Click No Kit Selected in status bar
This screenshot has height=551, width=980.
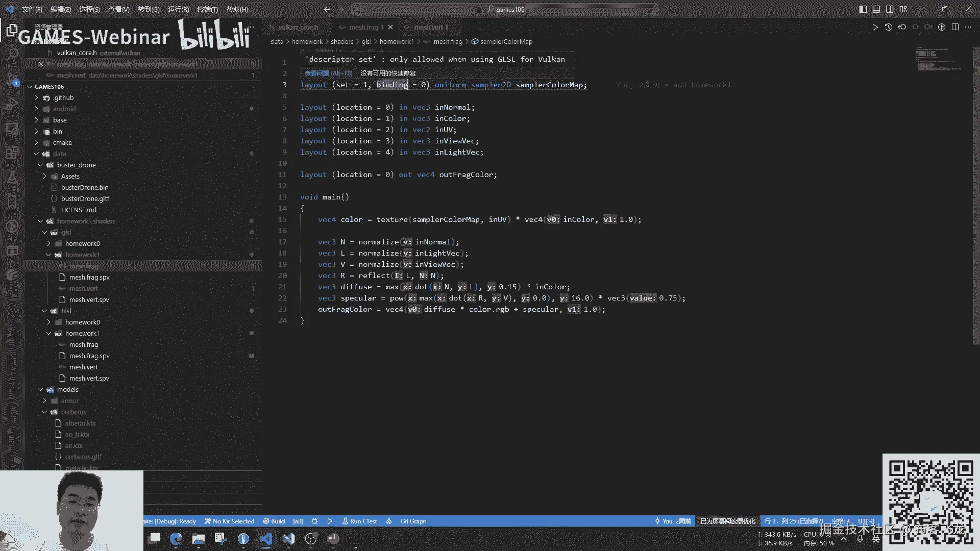pos(229,521)
